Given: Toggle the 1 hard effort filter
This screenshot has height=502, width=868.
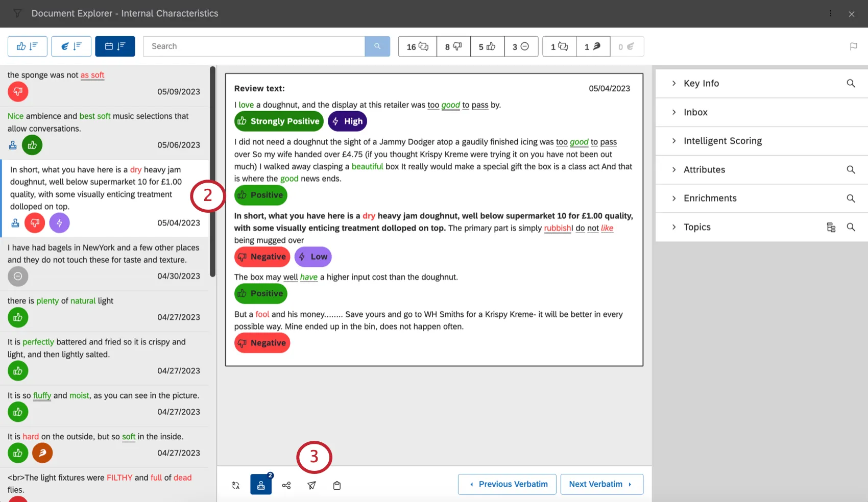Looking at the screenshot, I should point(593,46).
